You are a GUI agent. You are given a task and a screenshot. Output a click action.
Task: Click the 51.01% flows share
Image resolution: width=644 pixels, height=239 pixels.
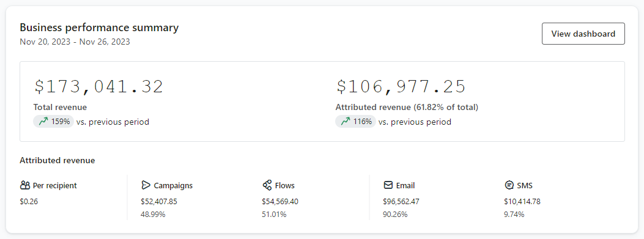[x=274, y=214]
